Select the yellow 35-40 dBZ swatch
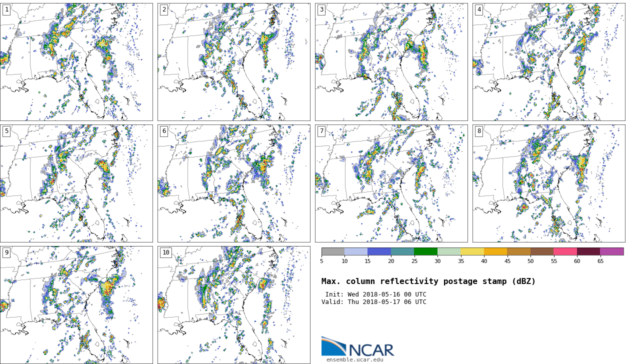The image size is (630, 364). coord(472,251)
